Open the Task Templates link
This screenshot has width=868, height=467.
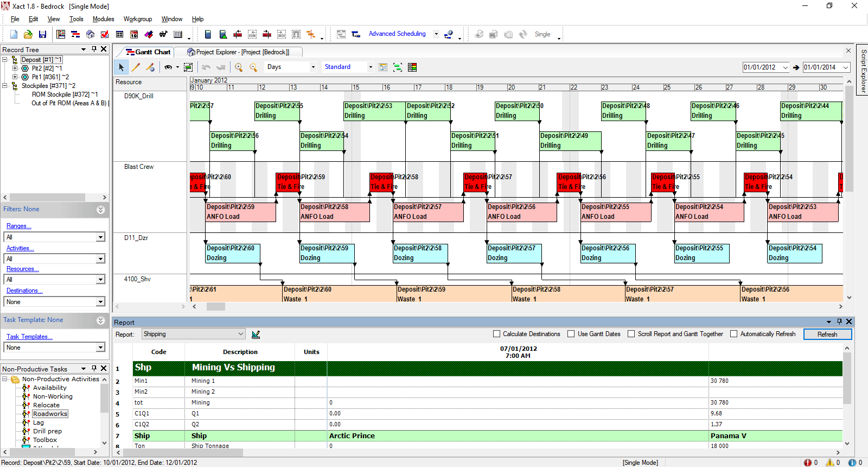point(29,337)
